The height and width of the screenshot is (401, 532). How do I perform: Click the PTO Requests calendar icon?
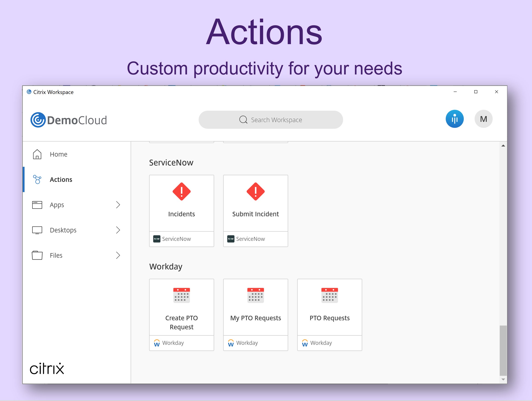coord(330,295)
